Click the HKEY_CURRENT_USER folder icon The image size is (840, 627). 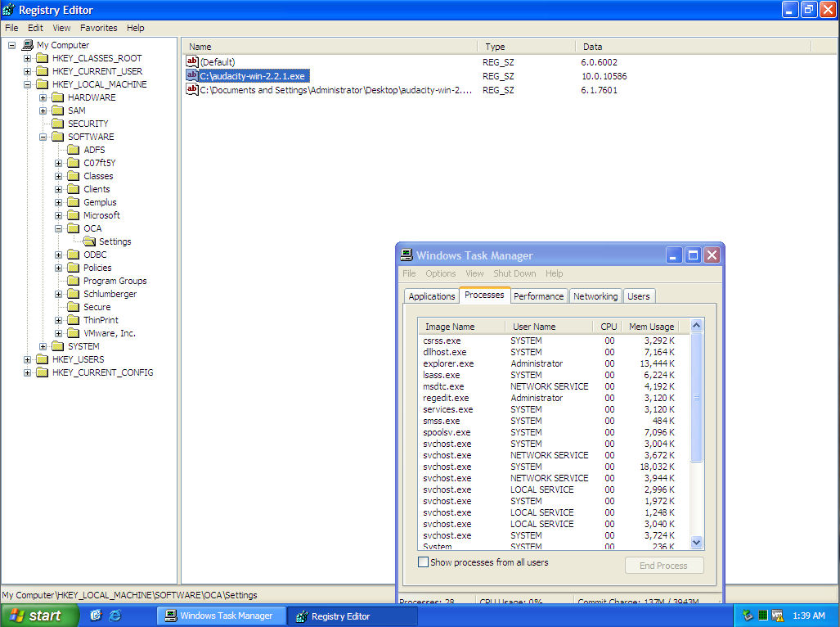tap(43, 71)
